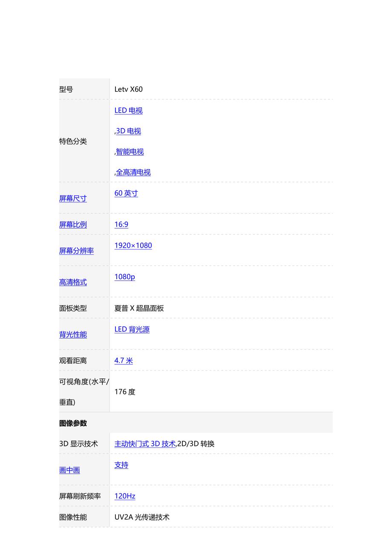
Task: Click the 屏幕分辨率 label link
Action: point(76,251)
